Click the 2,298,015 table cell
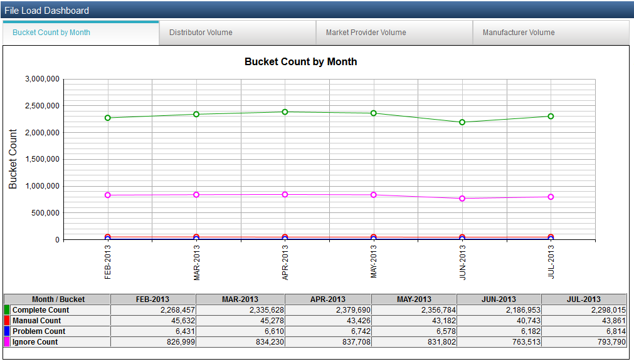Screen dimensions: 634x364 [x=584, y=310]
